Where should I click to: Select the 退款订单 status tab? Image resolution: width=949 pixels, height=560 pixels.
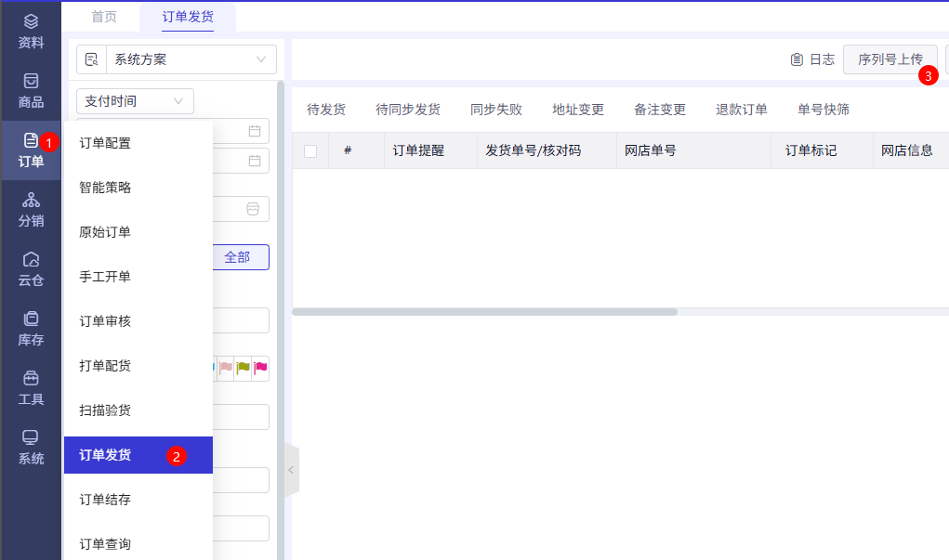pyautogui.click(x=742, y=110)
